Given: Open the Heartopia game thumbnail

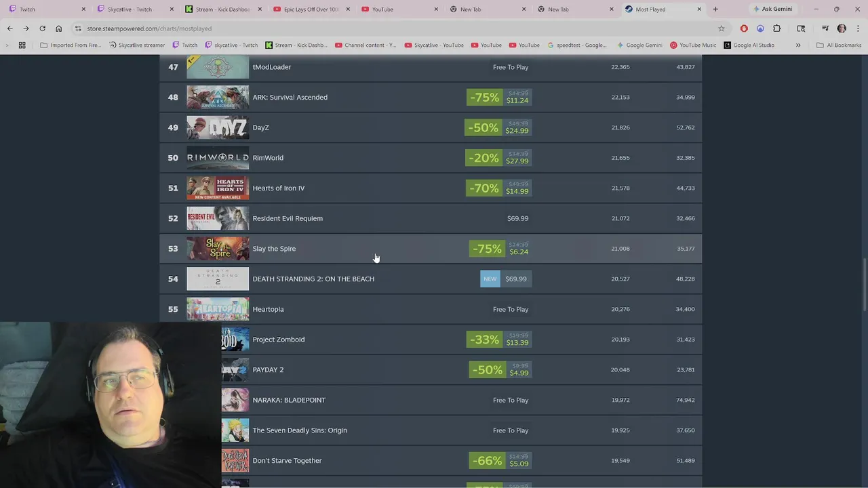Looking at the screenshot, I should (218, 309).
